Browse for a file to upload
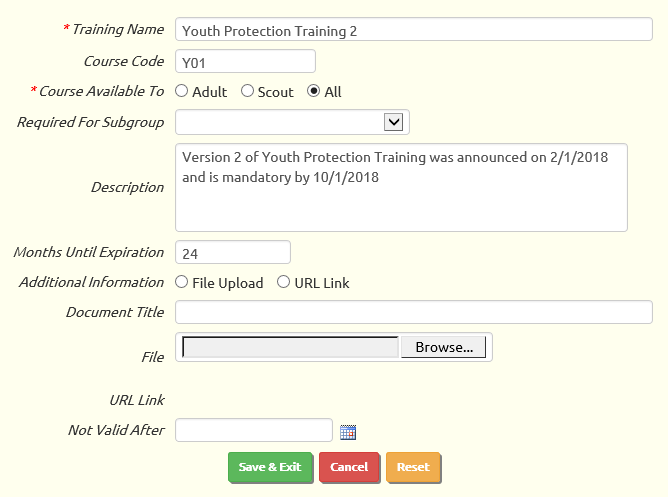The image size is (668, 497). click(x=443, y=347)
